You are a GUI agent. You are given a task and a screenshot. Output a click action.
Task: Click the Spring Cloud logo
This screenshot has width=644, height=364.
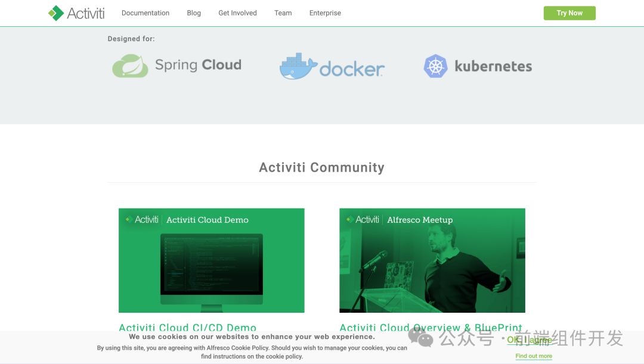(177, 66)
